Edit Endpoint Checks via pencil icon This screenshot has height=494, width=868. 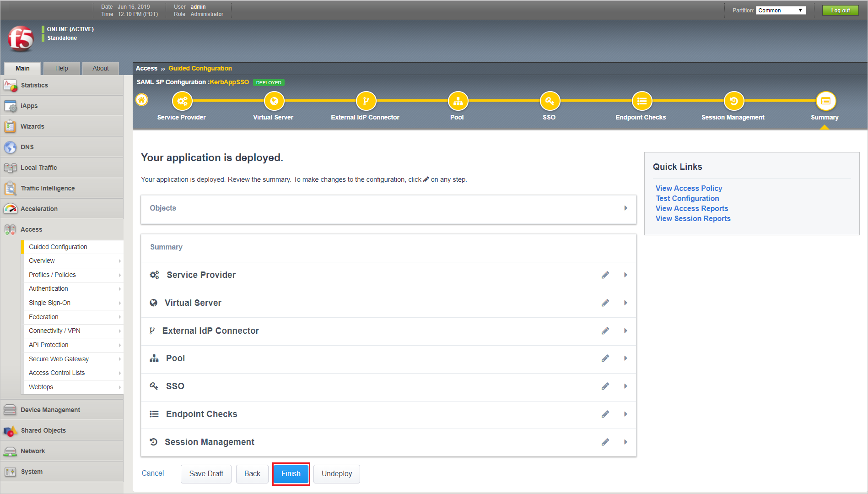coord(605,414)
